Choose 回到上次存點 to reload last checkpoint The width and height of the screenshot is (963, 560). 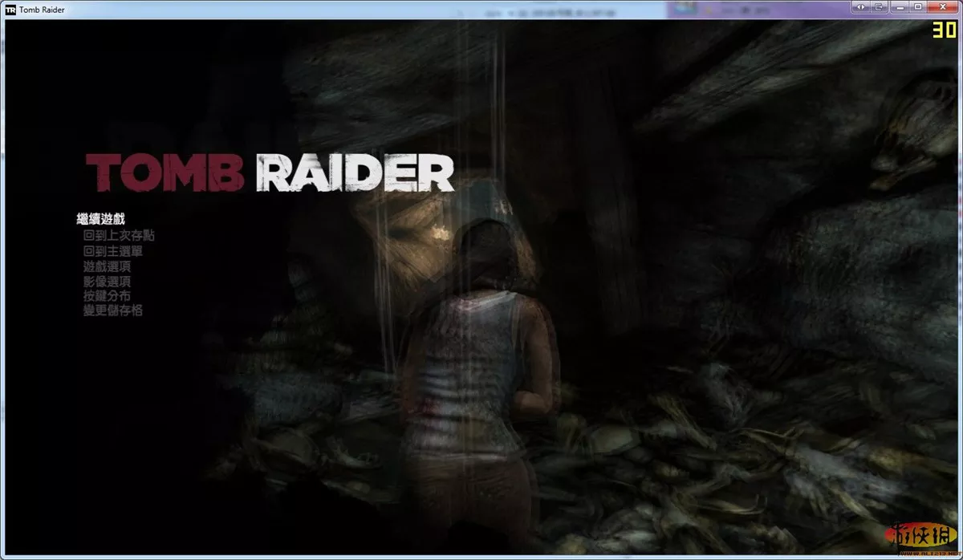[x=119, y=235]
